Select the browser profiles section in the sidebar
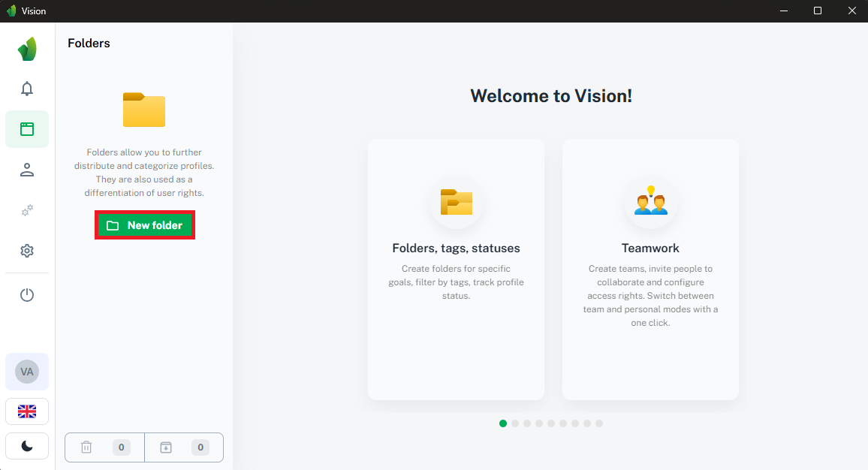This screenshot has width=868, height=470. tap(27, 129)
